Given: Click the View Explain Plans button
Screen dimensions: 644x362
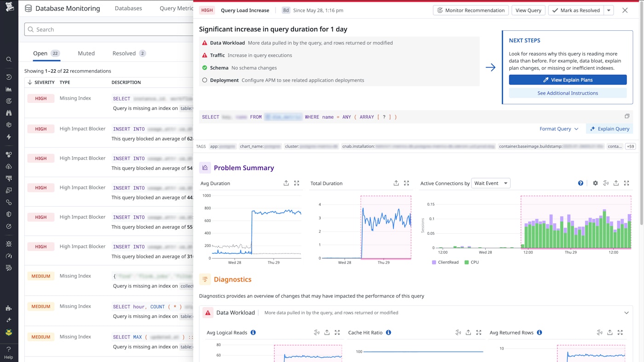Looking at the screenshot, I should [568, 80].
